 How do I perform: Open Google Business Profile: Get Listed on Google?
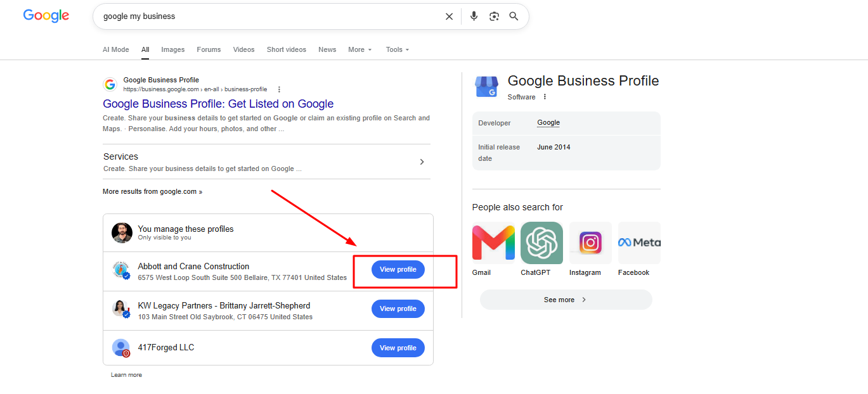[x=218, y=104]
